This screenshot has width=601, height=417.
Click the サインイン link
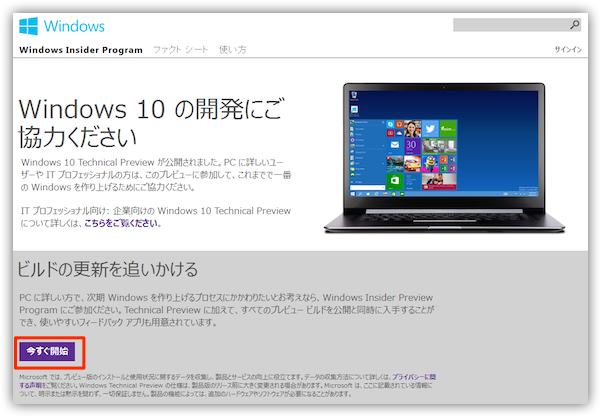(568, 49)
